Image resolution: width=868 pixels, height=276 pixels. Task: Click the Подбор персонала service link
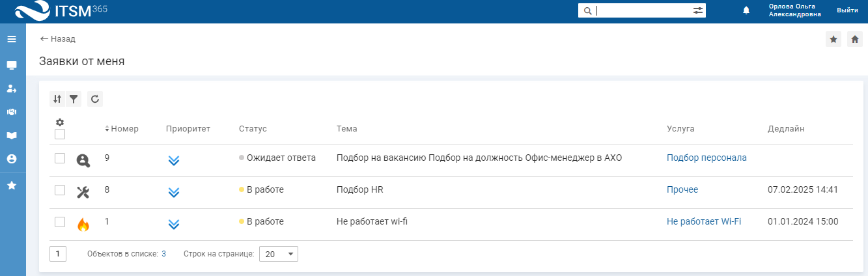pyautogui.click(x=707, y=158)
